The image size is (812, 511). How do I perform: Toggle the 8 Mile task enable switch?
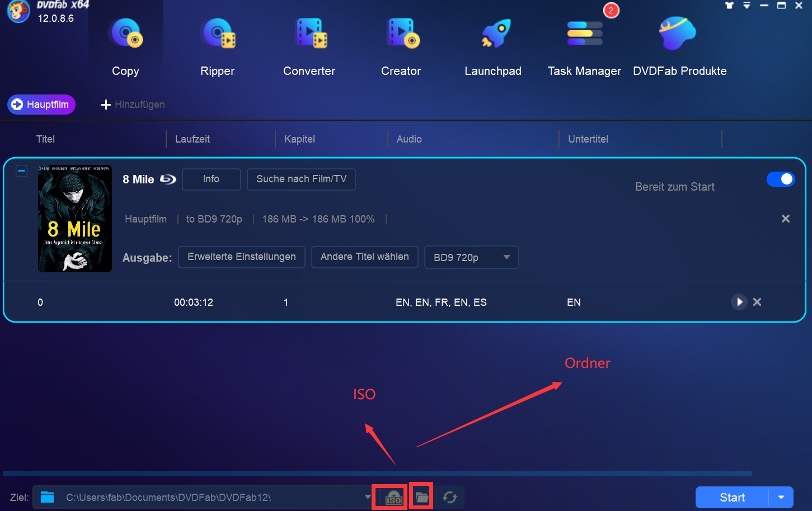(x=781, y=179)
